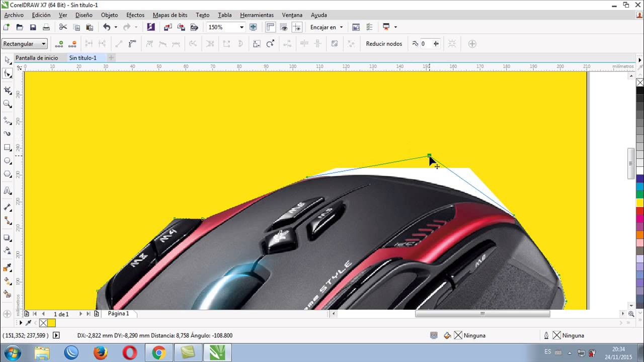The height and width of the screenshot is (362, 644).
Task: Switch to Pantalla de inicio tab
Action: click(x=37, y=58)
